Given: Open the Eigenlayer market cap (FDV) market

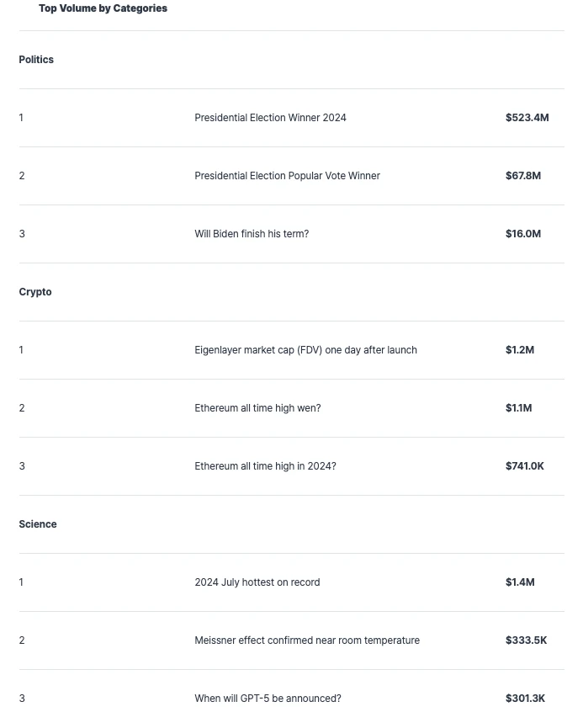Looking at the screenshot, I should point(305,350).
